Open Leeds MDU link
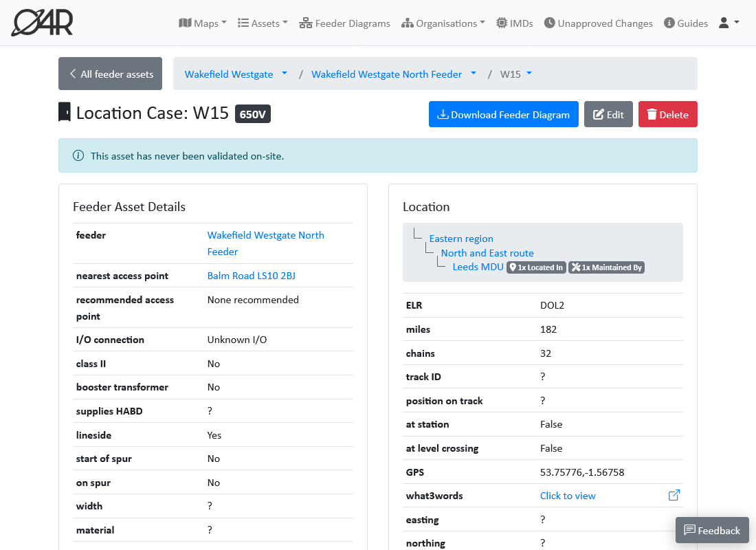Viewport: 756px width, 550px height. [478, 267]
